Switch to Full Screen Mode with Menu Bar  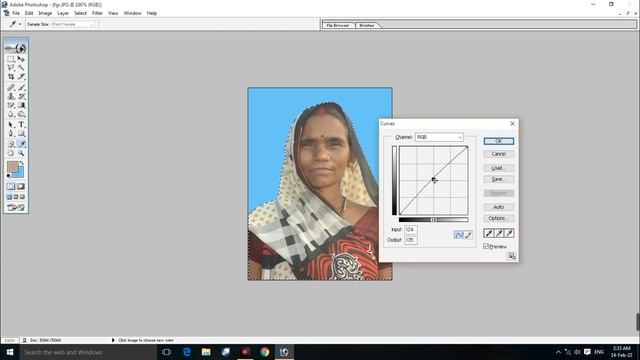click(x=16, y=197)
